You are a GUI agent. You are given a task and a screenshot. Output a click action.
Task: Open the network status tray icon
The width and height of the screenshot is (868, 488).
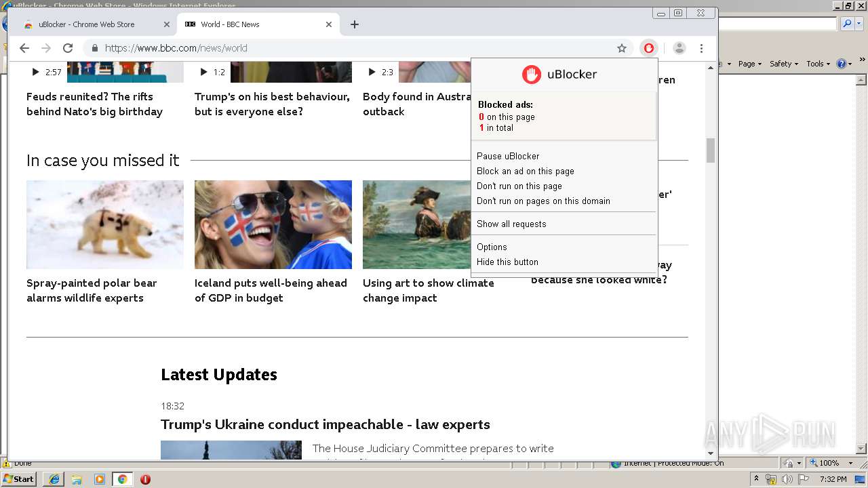[772, 479]
